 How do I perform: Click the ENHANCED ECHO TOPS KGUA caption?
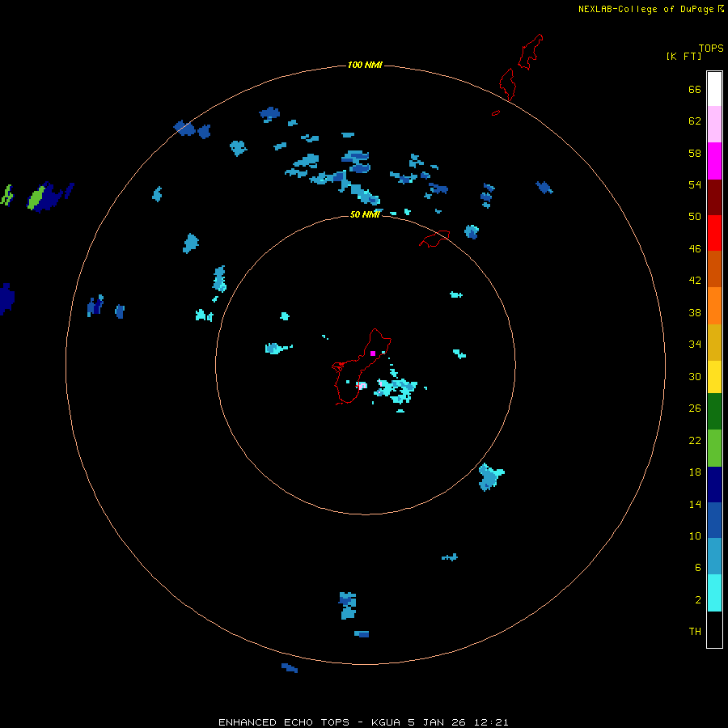coord(363,722)
